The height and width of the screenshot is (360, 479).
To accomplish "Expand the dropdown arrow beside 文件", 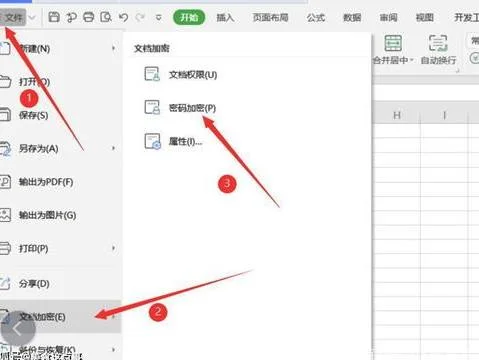I will 32,17.
